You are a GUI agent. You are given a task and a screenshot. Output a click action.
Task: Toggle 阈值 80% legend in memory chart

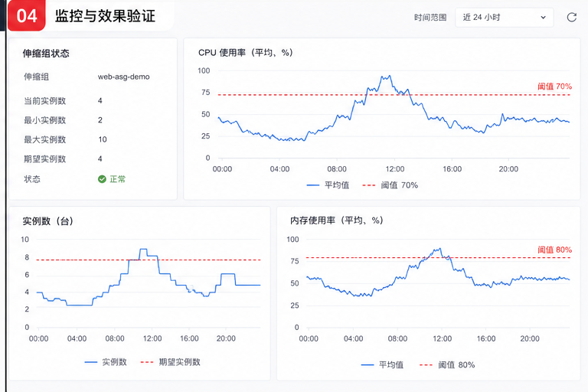[447, 364]
